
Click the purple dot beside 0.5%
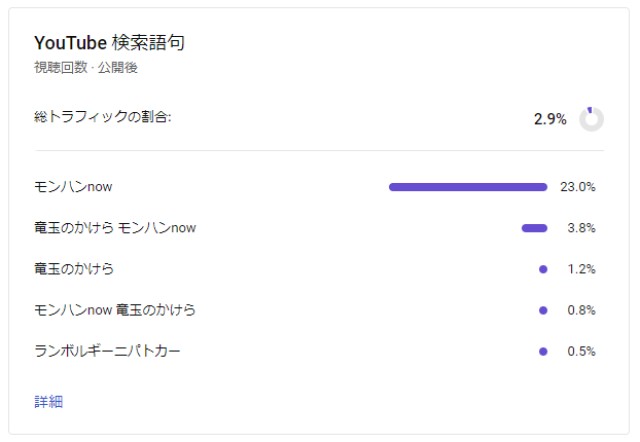click(543, 351)
